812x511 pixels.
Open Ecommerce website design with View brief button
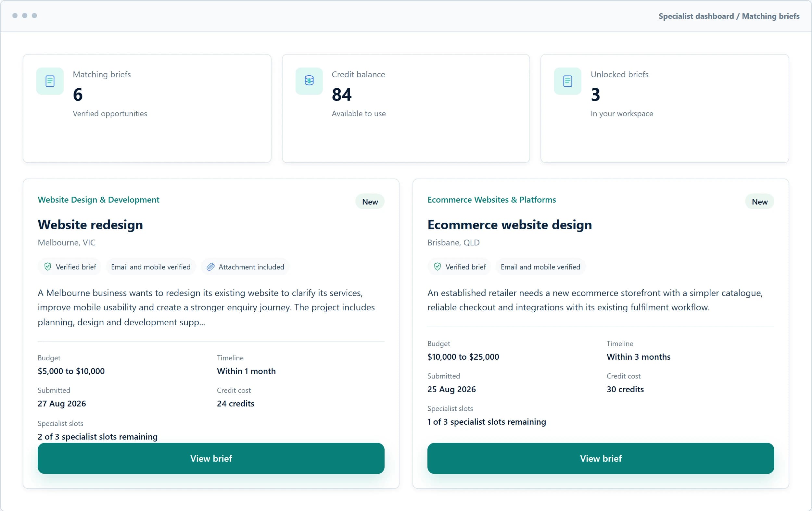601,458
